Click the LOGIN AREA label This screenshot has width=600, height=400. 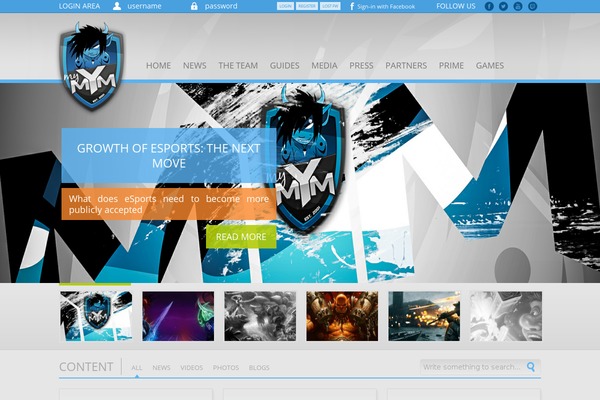[x=79, y=6]
